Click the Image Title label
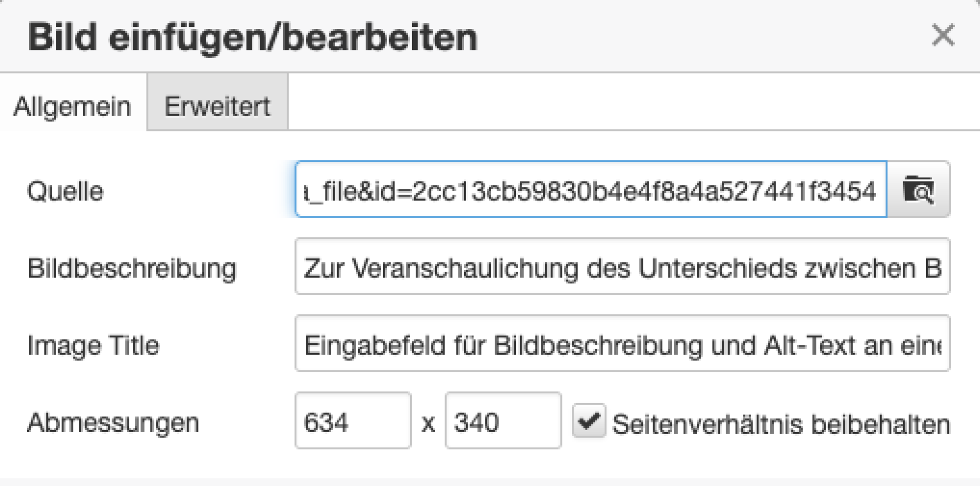This screenshot has height=486, width=980. coord(93,345)
